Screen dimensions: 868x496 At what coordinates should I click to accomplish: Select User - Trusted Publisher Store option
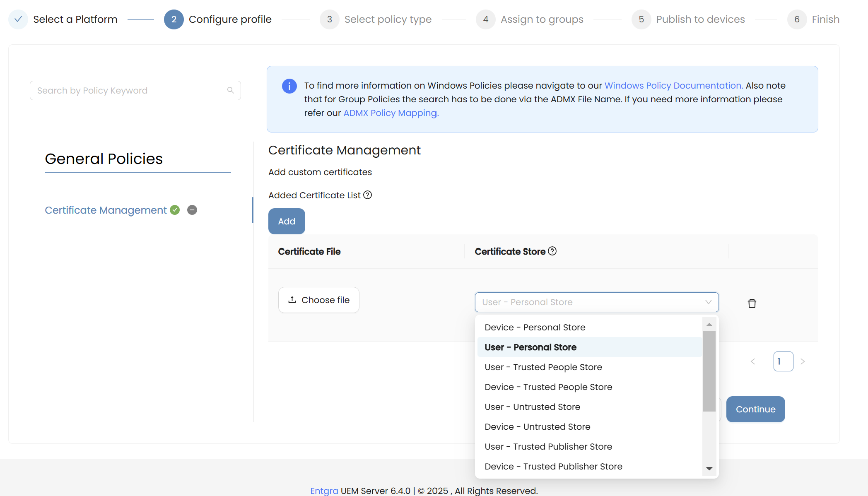589,446
